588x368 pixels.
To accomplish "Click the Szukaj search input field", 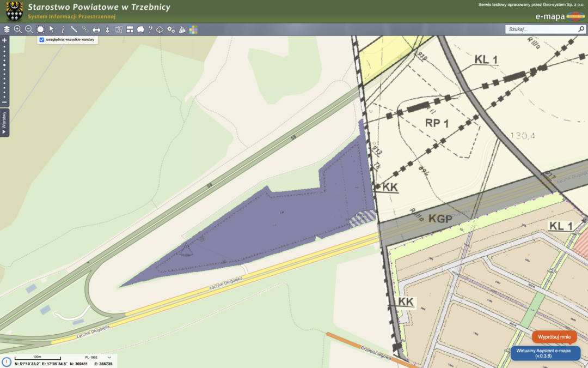I will tap(540, 29).
